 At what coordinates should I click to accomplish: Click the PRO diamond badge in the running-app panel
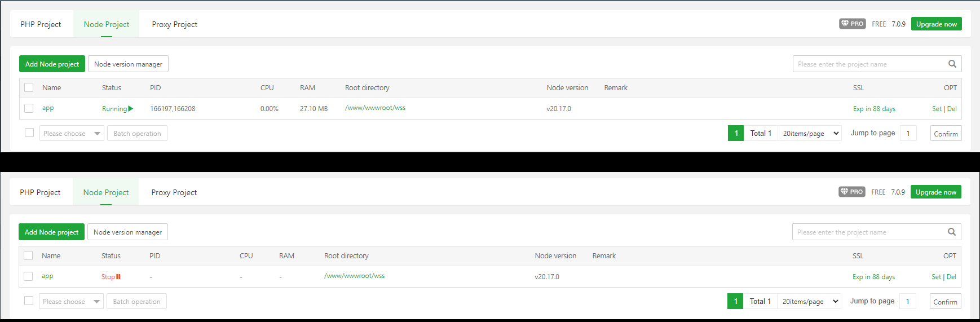click(x=852, y=24)
